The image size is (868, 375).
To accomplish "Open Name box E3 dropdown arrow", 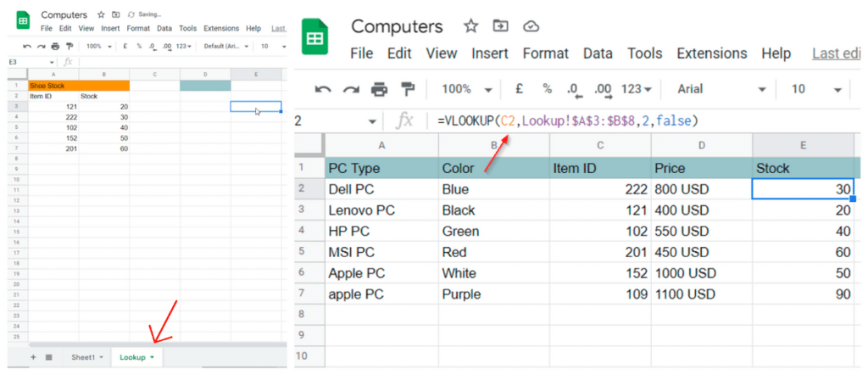I will pos(53,63).
